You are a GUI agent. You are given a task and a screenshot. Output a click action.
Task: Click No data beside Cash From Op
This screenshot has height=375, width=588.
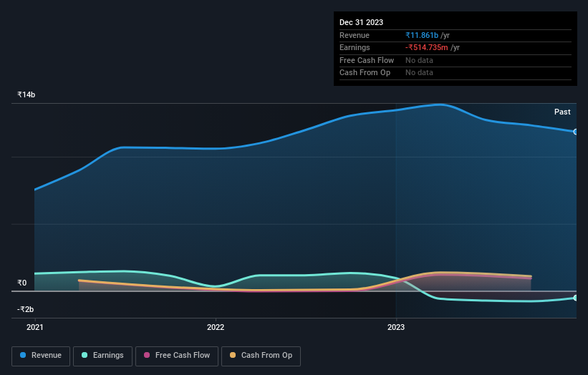419,73
